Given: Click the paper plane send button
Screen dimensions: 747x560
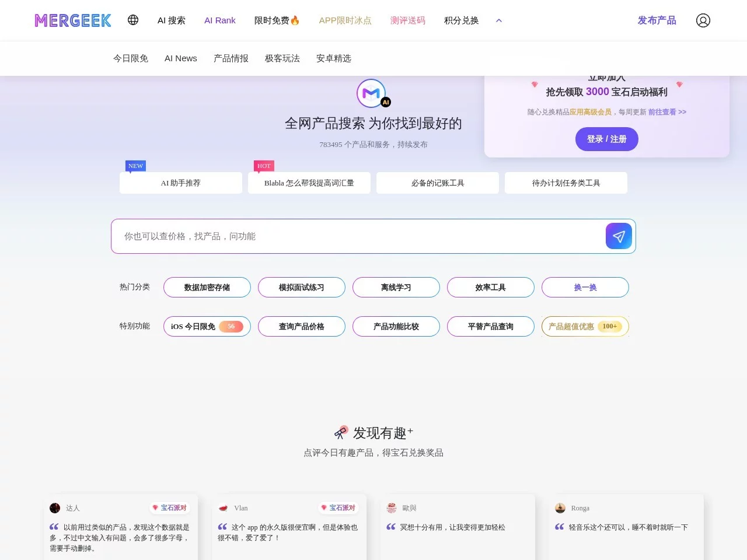Looking at the screenshot, I should 619,236.
